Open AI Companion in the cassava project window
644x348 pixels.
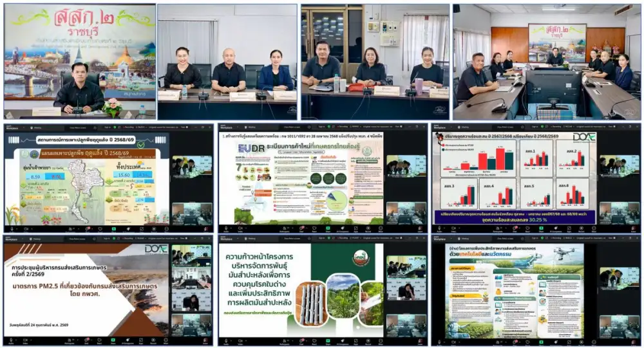(343, 342)
